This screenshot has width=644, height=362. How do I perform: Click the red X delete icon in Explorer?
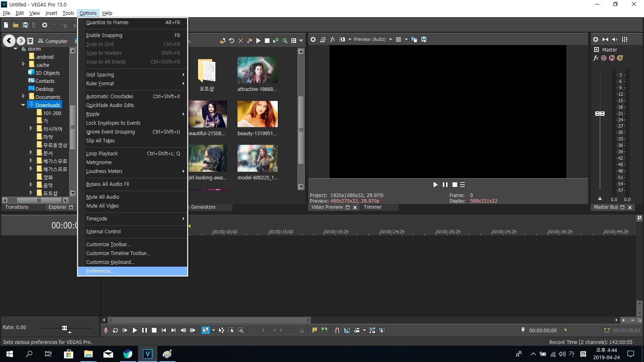click(241, 41)
